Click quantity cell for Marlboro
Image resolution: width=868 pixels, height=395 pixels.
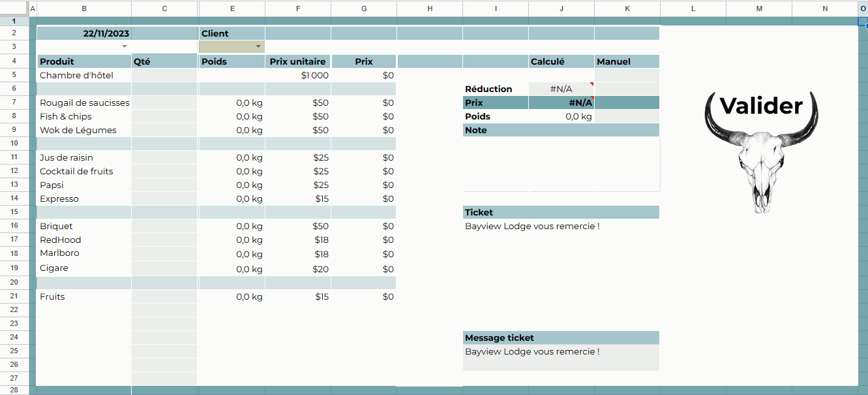click(x=164, y=253)
